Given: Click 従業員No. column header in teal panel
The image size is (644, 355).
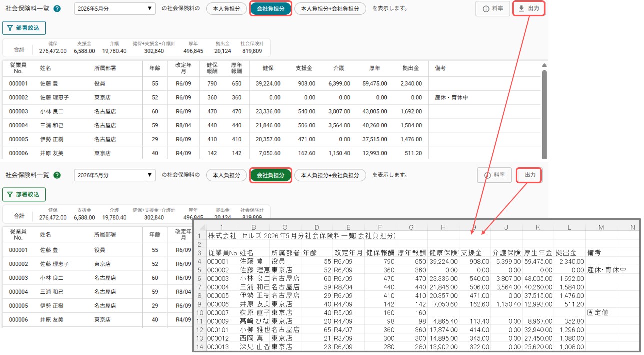Looking at the screenshot, I should [18, 68].
